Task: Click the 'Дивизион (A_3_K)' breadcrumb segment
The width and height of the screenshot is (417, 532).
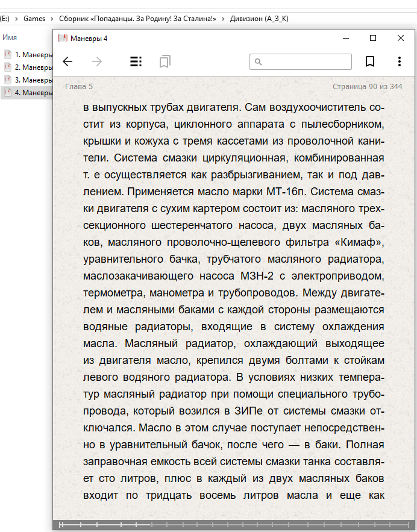Action: coord(259,19)
